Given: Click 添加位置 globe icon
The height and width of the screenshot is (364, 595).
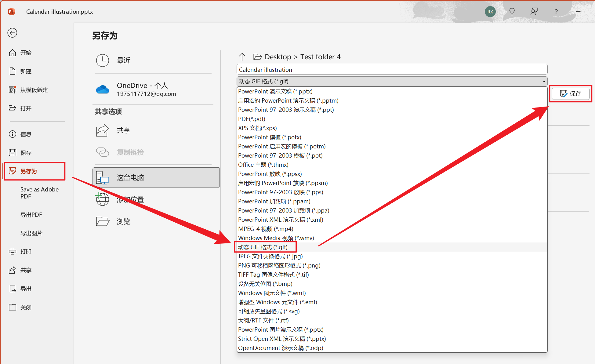Looking at the screenshot, I should pos(103,199).
